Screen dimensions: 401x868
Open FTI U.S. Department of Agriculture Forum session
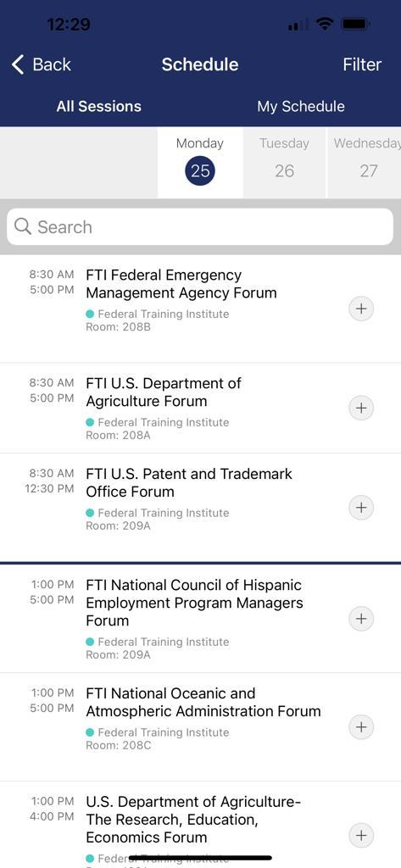click(164, 392)
